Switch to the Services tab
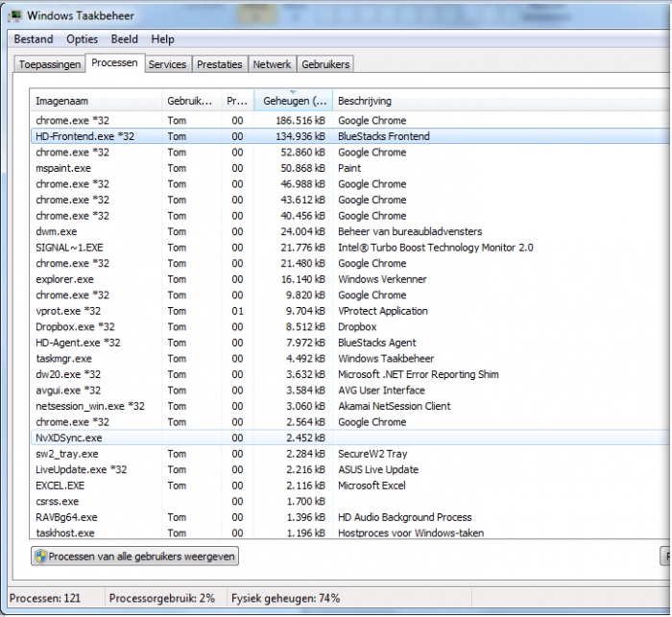This screenshot has width=672, height=617. (x=167, y=64)
